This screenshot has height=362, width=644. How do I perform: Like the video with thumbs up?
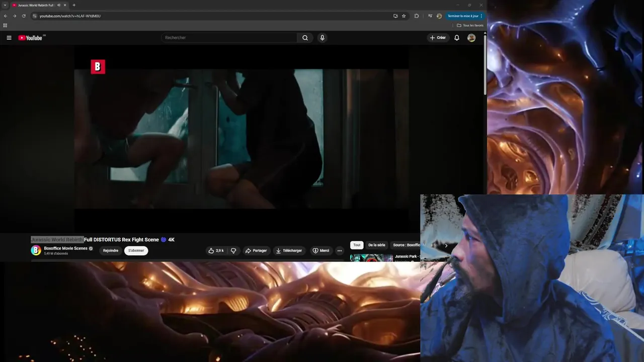pyautogui.click(x=216, y=250)
